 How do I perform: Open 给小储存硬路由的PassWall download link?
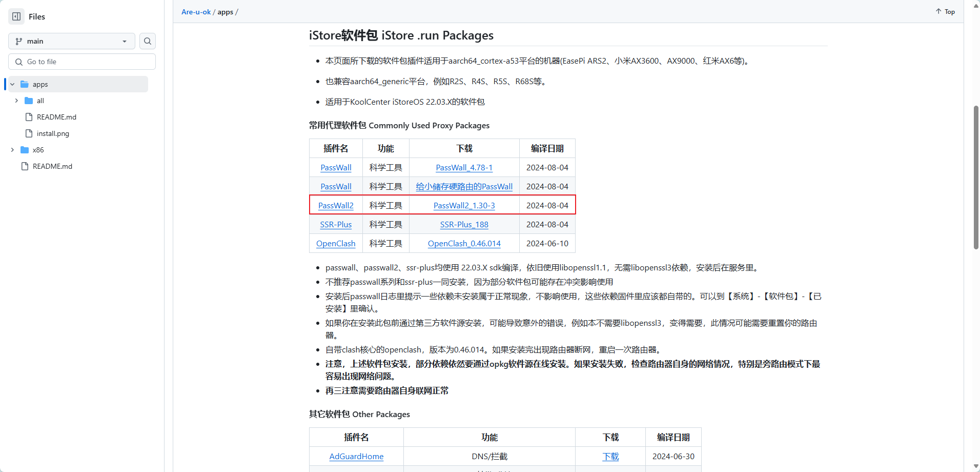pos(463,186)
